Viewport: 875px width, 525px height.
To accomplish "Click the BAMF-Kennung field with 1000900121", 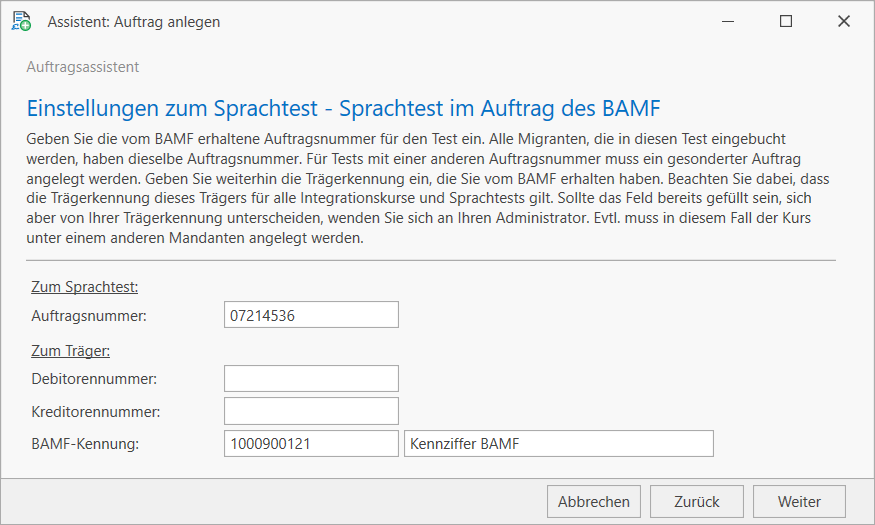I will point(311,443).
